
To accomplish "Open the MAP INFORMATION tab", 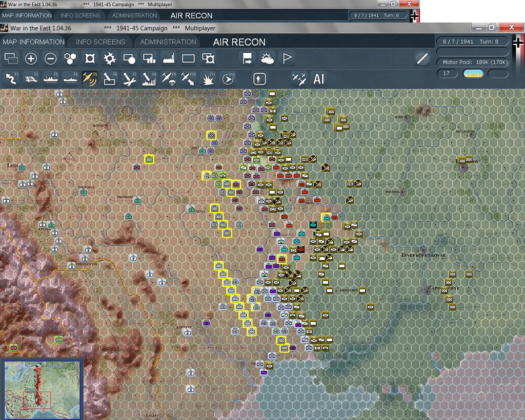I will click(x=33, y=42).
